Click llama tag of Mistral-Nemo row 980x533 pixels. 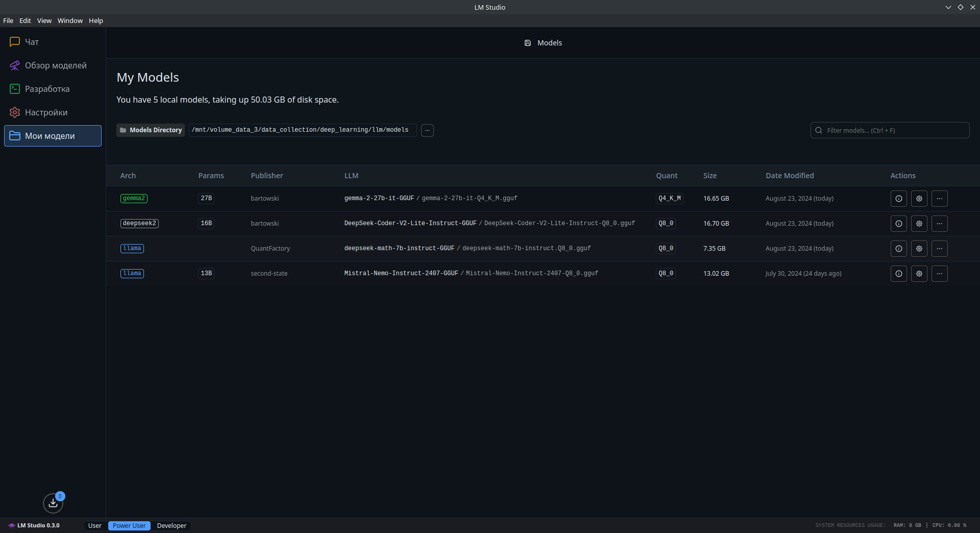[x=132, y=274]
